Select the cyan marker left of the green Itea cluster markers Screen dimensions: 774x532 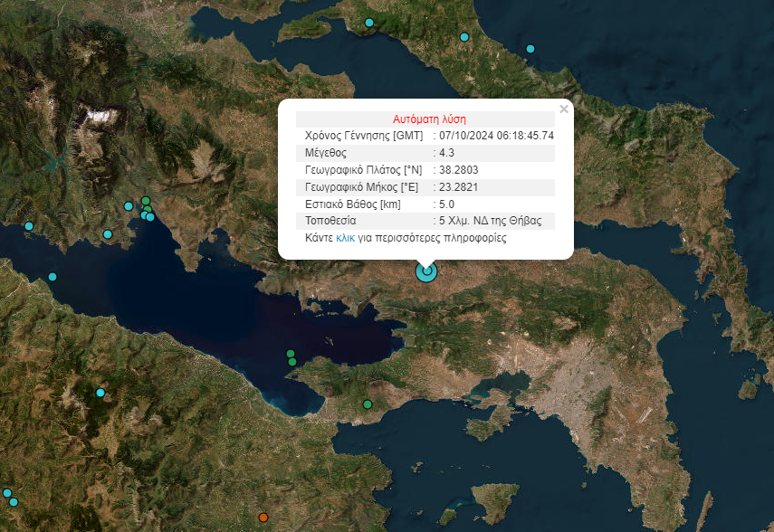pyautogui.click(x=129, y=206)
